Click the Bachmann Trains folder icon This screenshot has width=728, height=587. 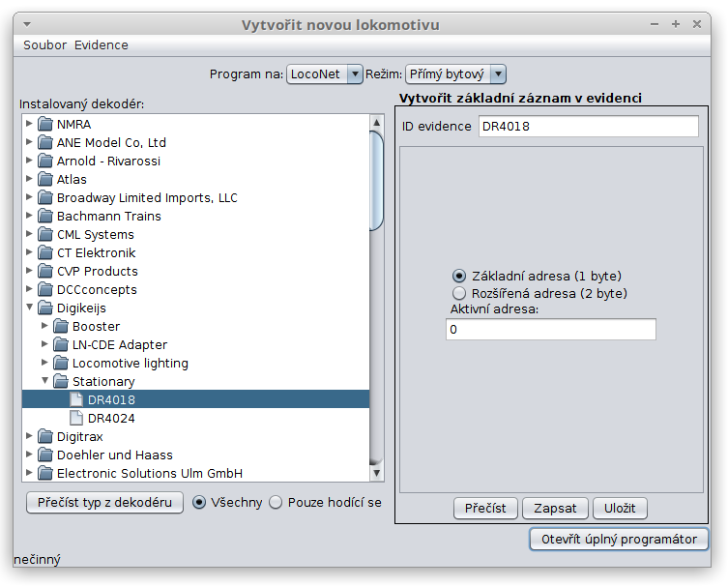45,216
